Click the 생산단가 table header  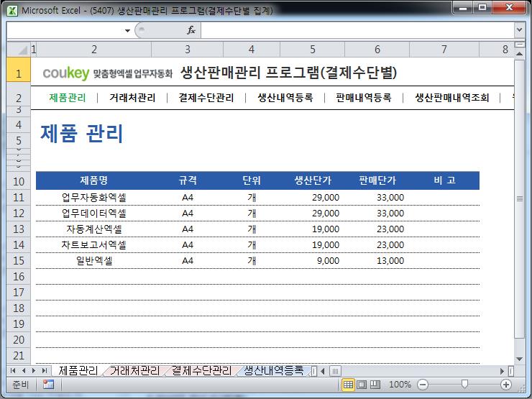click(x=313, y=180)
